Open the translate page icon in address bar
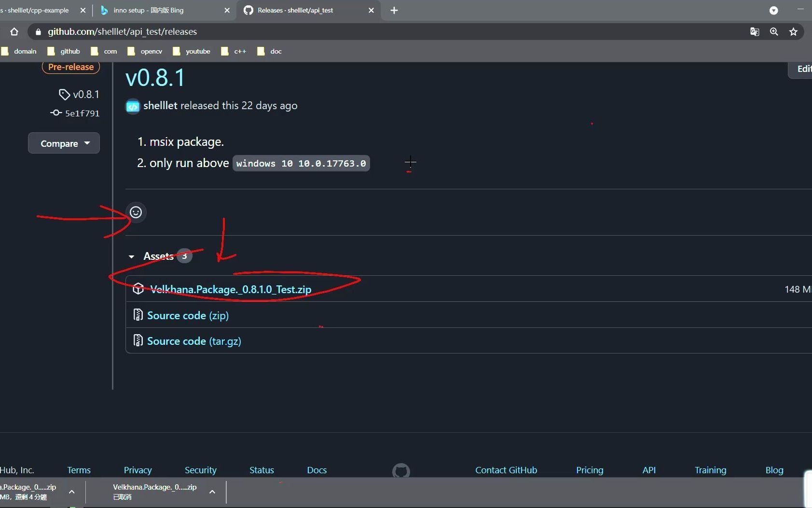The image size is (812, 508). [755, 31]
